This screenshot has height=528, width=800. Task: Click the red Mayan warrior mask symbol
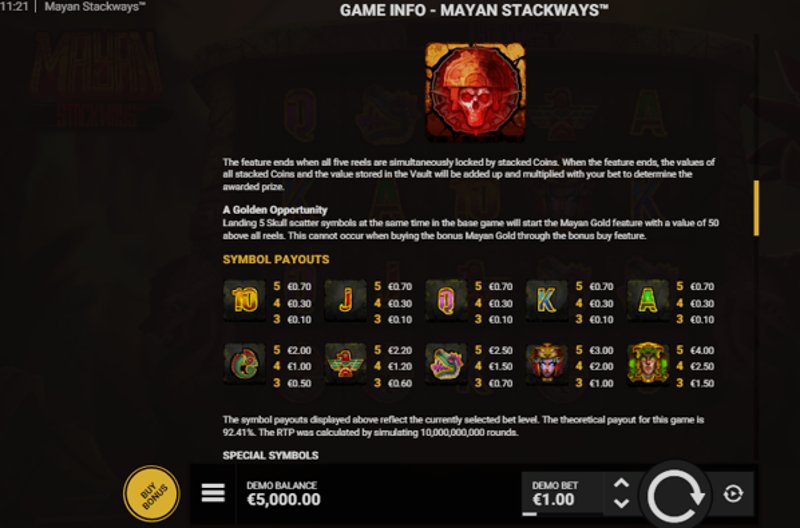point(546,364)
